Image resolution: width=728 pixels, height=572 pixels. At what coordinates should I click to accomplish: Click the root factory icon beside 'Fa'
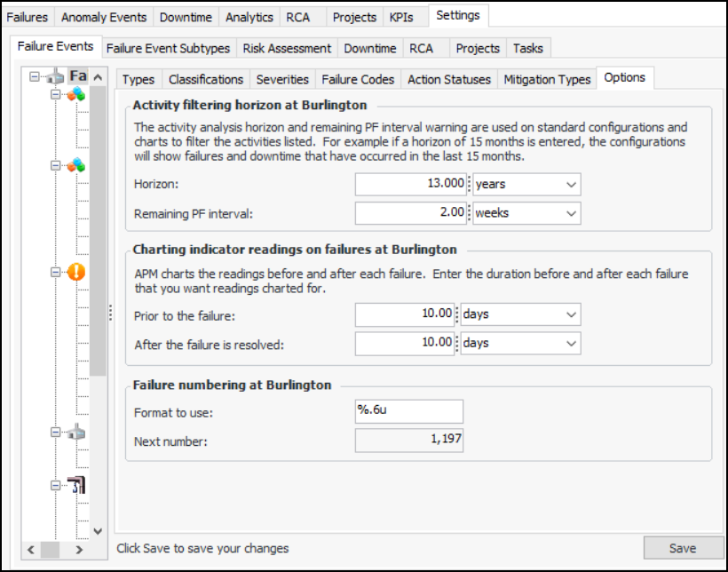click(55, 77)
